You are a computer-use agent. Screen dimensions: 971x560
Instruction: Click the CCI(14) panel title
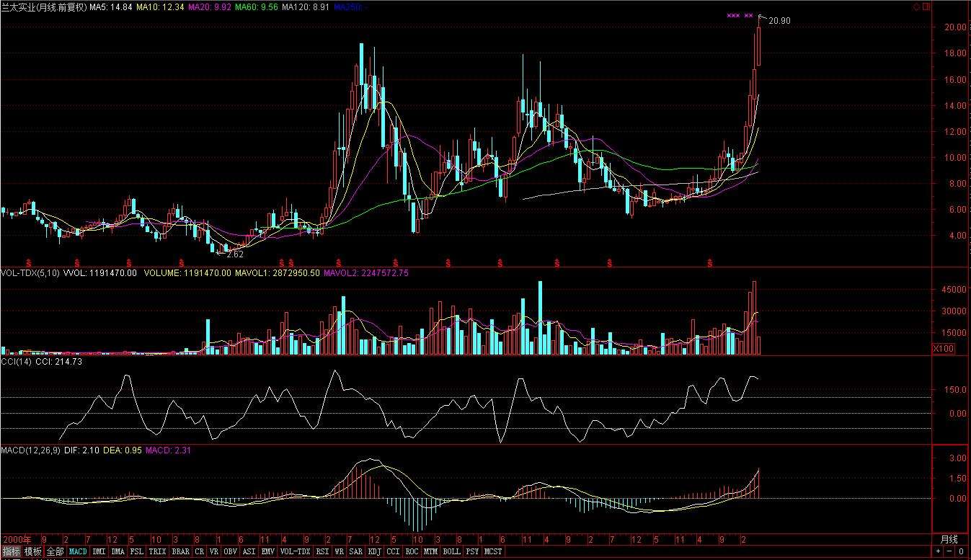(17, 362)
